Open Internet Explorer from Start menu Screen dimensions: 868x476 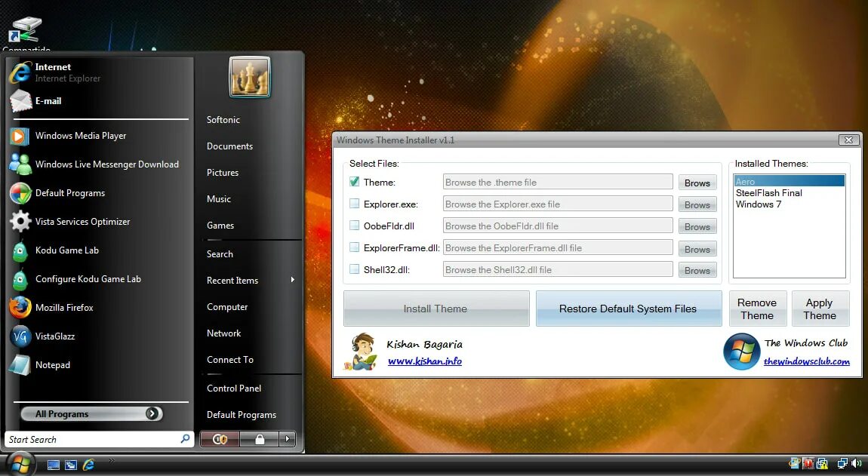[x=100, y=72]
